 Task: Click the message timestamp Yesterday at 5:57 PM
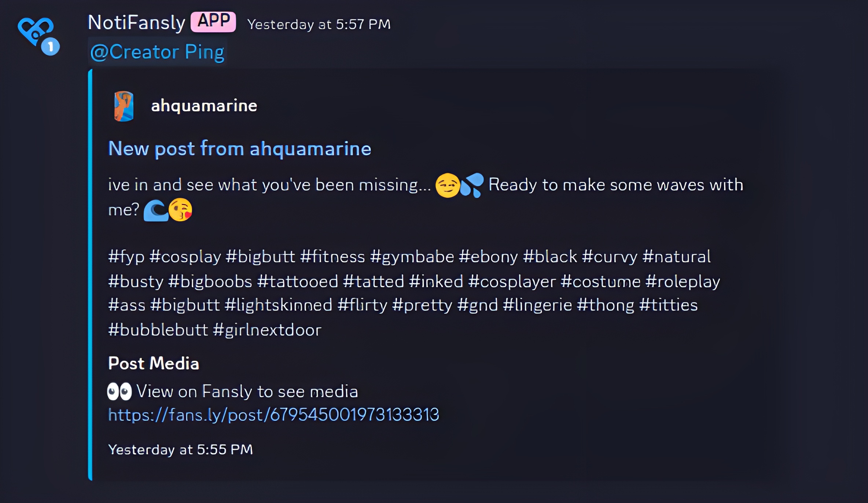point(319,24)
